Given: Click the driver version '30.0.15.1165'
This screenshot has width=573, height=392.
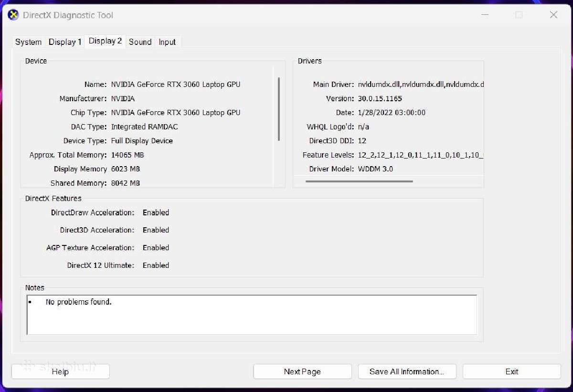Looking at the screenshot, I should (x=380, y=98).
